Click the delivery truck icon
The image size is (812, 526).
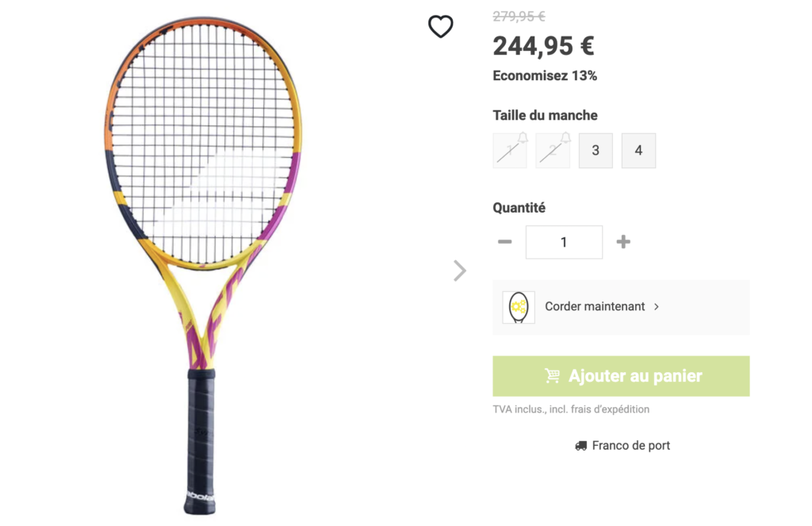(x=580, y=446)
